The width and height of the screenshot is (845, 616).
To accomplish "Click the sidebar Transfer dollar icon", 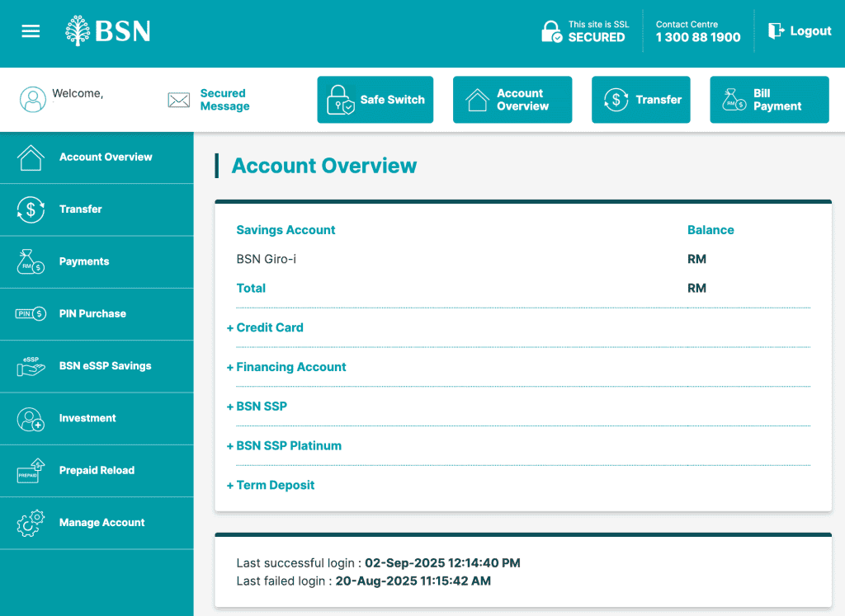I will (31, 209).
